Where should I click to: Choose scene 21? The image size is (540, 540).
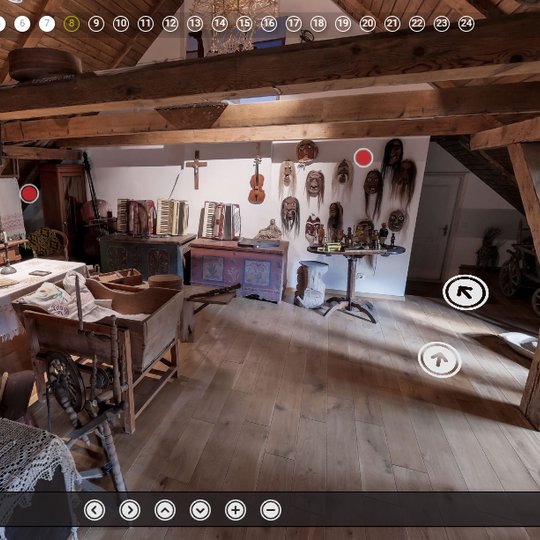[392, 24]
